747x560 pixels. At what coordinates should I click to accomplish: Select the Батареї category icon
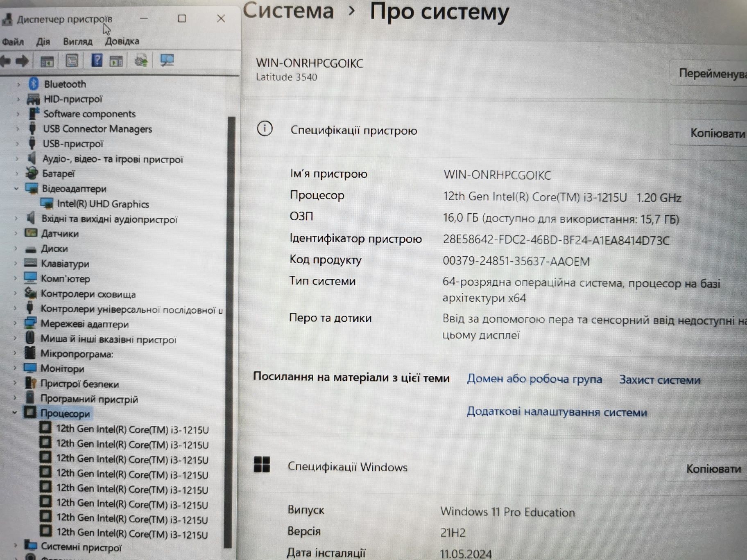pyautogui.click(x=32, y=174)
